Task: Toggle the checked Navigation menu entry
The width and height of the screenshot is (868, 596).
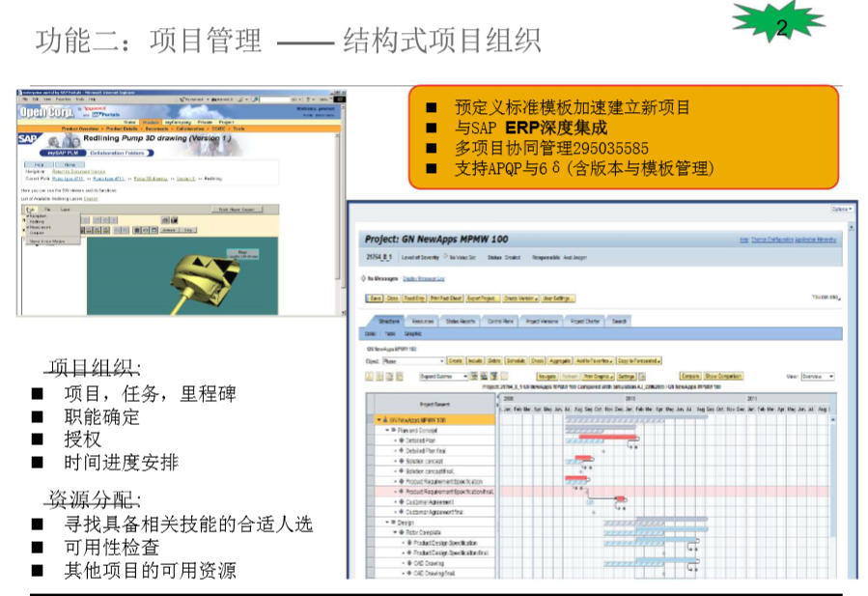Action: 37,216
